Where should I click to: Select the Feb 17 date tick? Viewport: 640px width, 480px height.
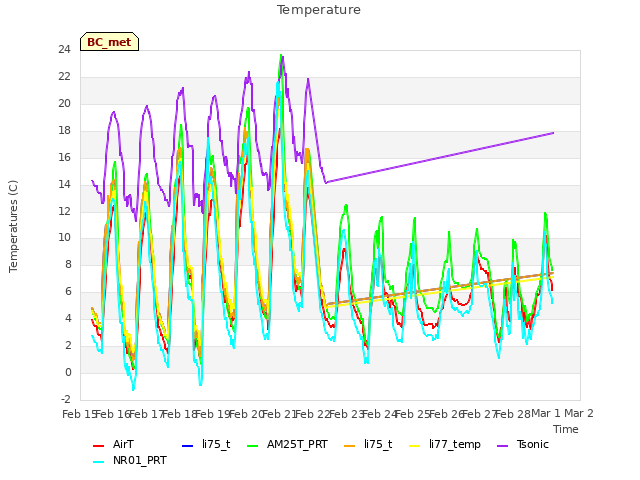pyautogui.click(x=146, y=414)
